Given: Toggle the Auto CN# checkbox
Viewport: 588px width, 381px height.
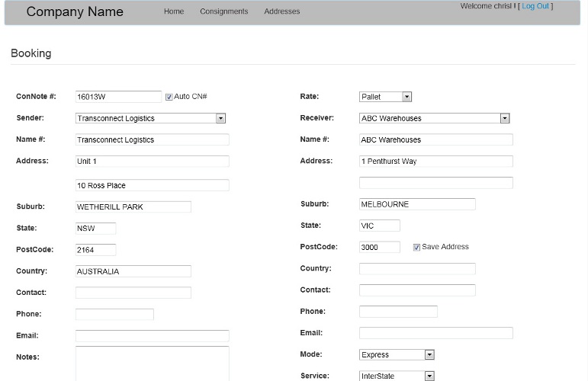Looking at the screenshot, I should pyautogui.click(x=169, y=97).
